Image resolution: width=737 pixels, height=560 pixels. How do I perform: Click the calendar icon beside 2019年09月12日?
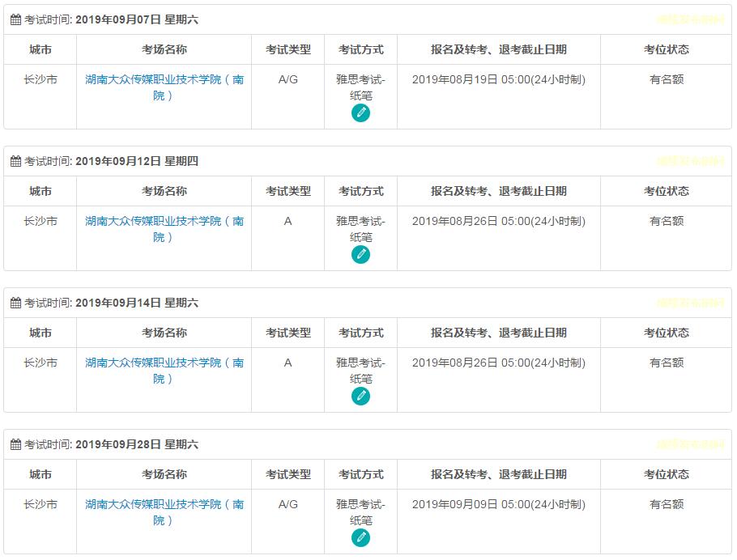tap(15, 161)
